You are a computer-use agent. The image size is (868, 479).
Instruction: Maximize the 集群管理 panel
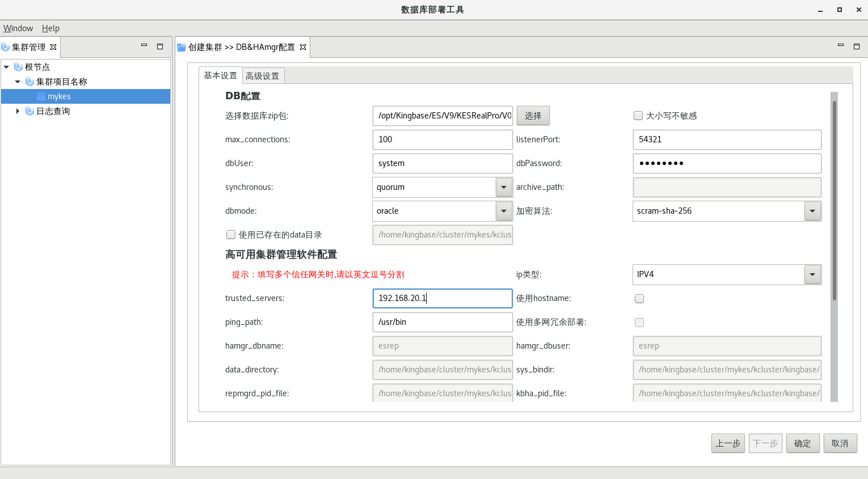(x=160, y=46)
